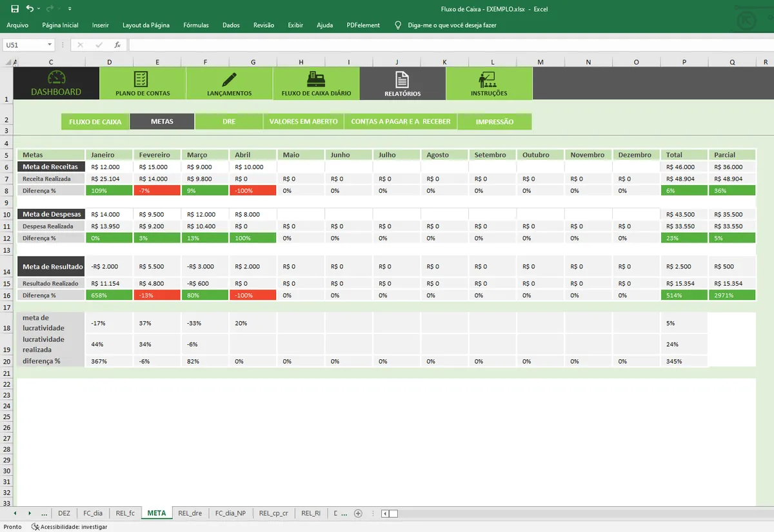Click the Valores em Aberto button
Image resolution: width=774 pixels, height=532 pixels.
tap(303, 121)
